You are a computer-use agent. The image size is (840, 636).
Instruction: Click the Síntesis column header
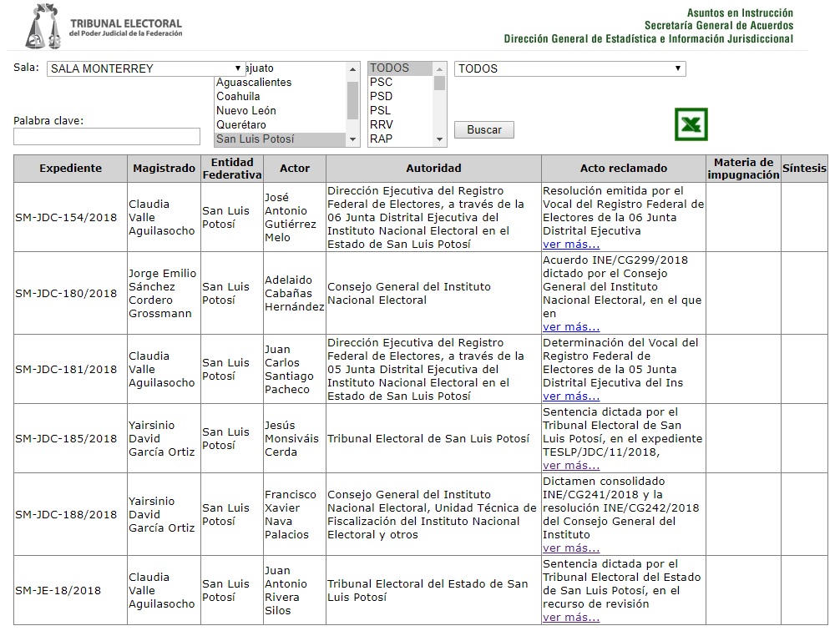pyautogui.click(x=804, y=169)
